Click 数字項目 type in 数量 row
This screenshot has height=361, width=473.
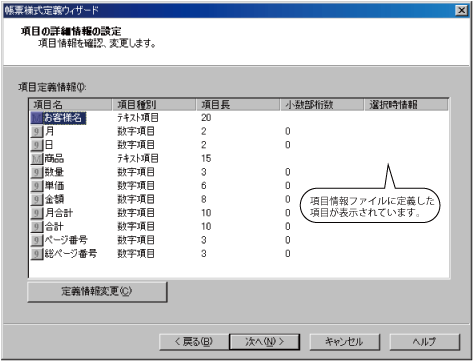point(136,172)
